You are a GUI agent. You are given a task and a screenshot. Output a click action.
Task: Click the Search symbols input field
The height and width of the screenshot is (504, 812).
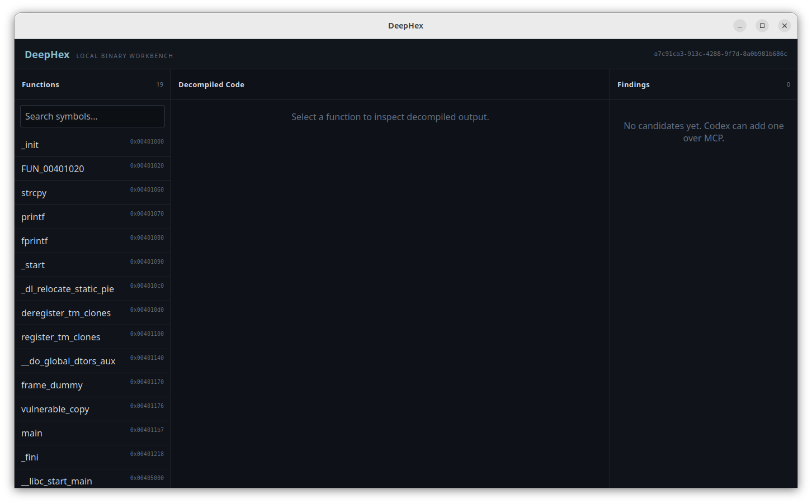coord(92,116)
